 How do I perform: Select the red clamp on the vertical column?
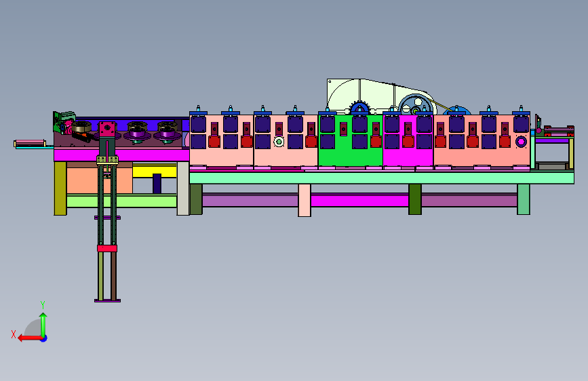coord(107,248)
